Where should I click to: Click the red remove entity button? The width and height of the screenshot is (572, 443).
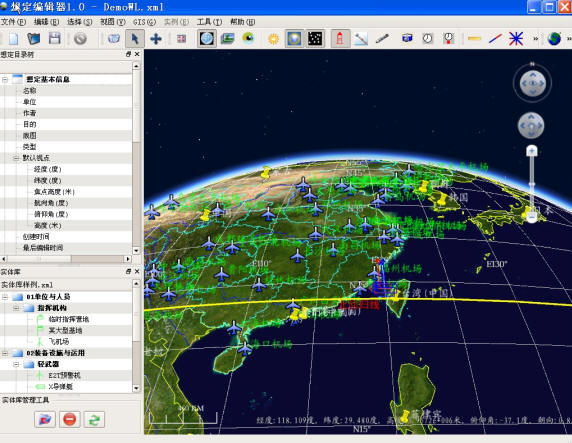(69, 419)
